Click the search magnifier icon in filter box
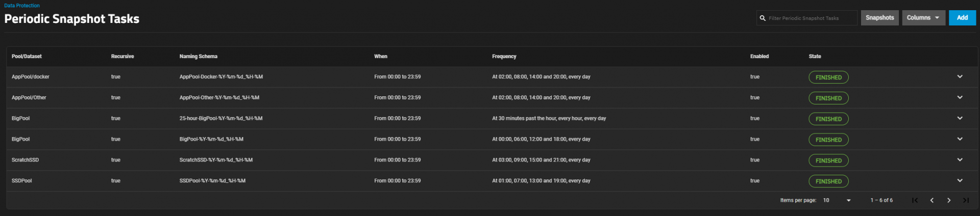The image size is (980, 216). (763, 18)
